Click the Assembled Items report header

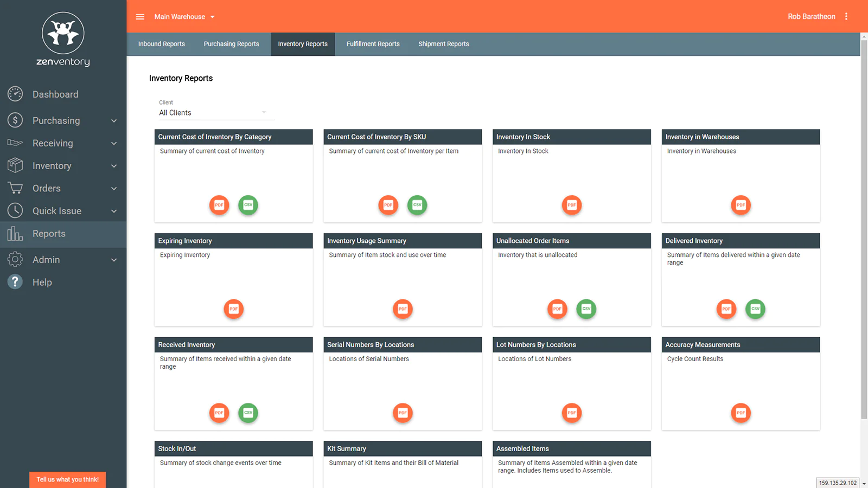[572, 448]
